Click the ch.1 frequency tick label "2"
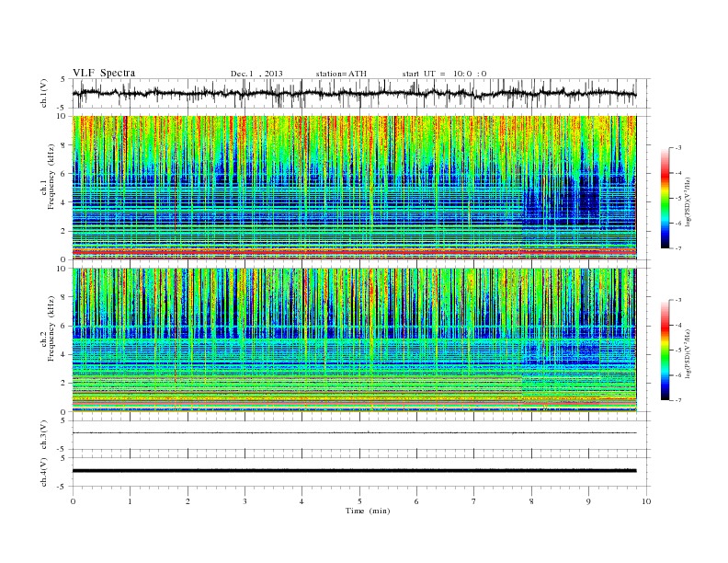 (63, 231)
